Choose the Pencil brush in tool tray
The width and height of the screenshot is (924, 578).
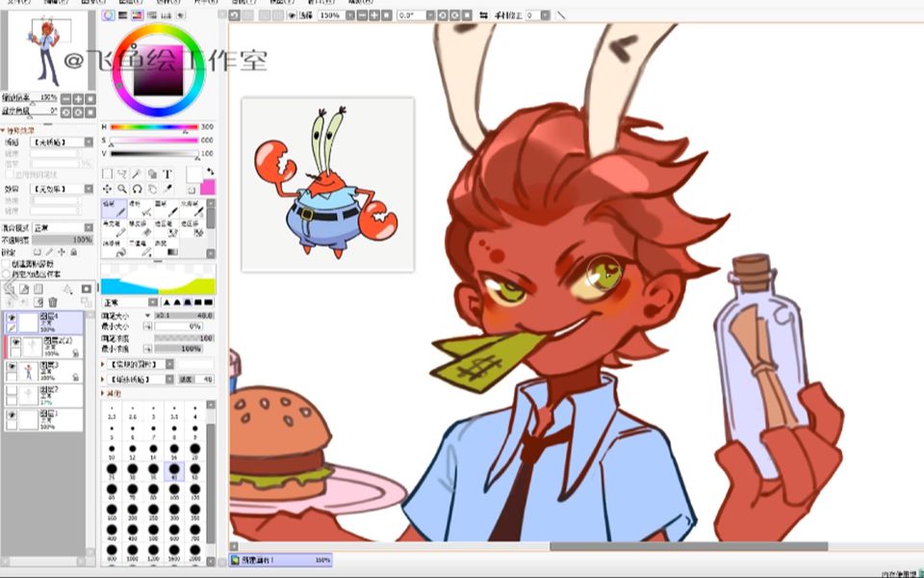114,208
